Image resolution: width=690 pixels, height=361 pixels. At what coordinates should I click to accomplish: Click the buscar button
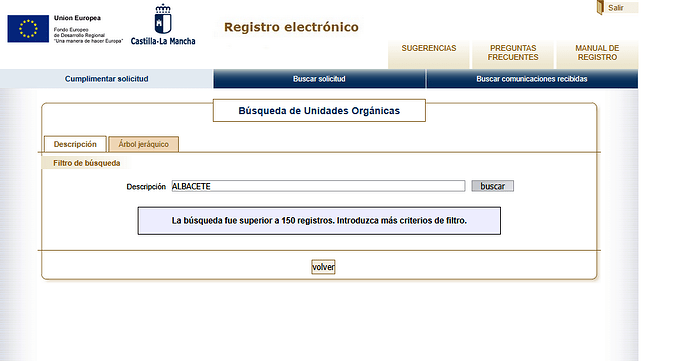tap(492, 186)
